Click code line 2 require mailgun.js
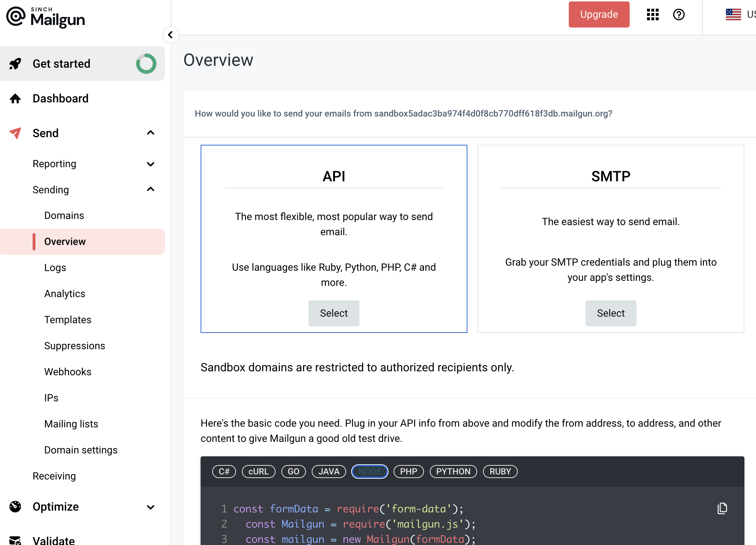The width and height of the screenshot is (756, 545). (360, 524)
